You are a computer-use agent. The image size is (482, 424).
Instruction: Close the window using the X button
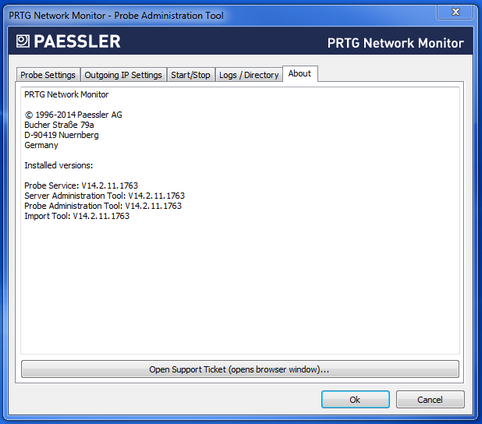[x=455, y=12]
